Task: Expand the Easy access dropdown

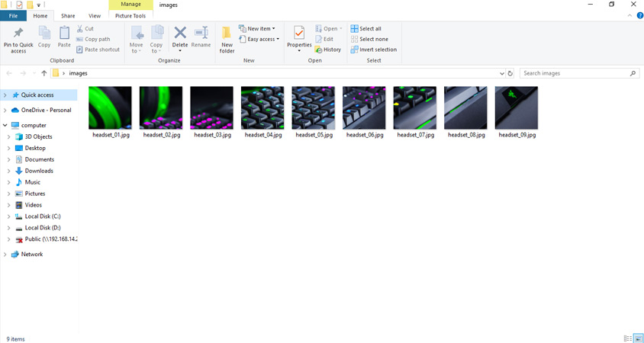Action: [x=259, y=39]
